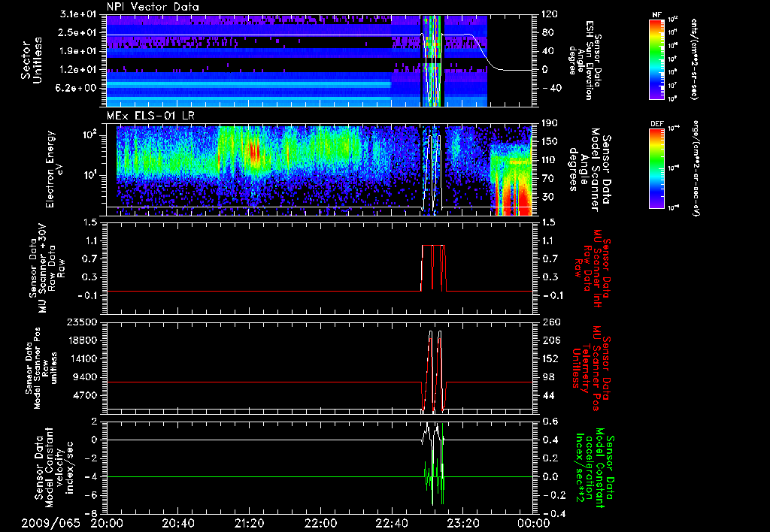
Task: Click the 20:40 time axis label
Action: point(177,523)
